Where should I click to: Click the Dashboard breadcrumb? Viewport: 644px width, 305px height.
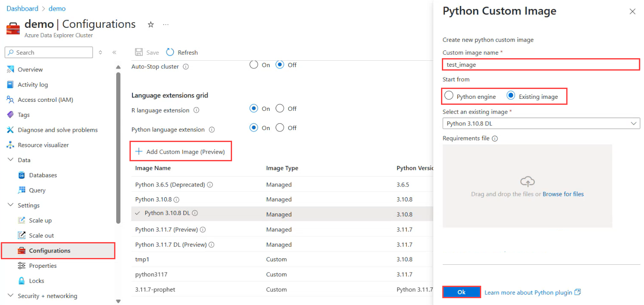pyautogui.click(x=22, y=8)
